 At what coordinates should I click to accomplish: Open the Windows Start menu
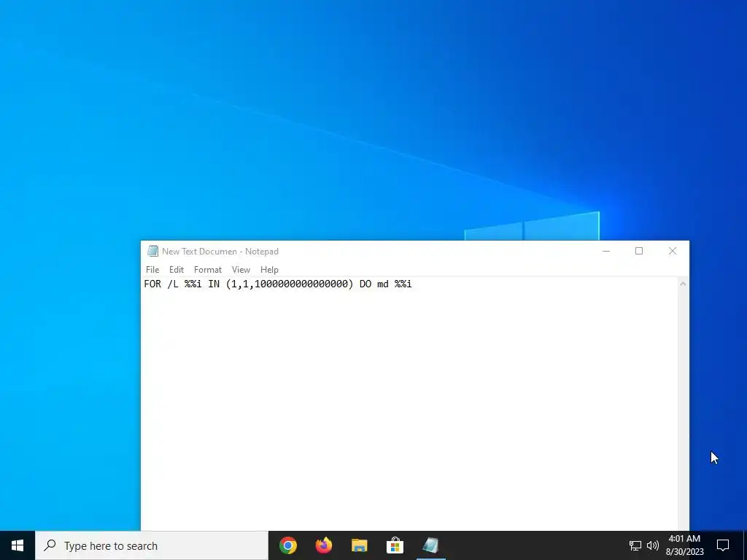pyautogui.click(x=18, y=545)
